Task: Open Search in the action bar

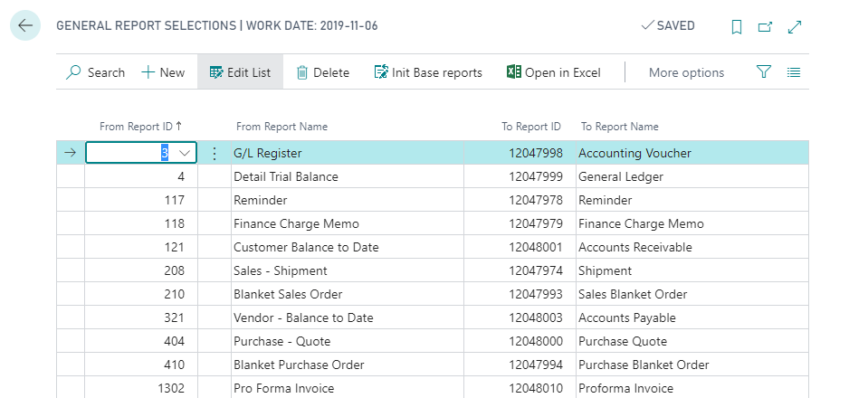Action: (x=95, y=72)
